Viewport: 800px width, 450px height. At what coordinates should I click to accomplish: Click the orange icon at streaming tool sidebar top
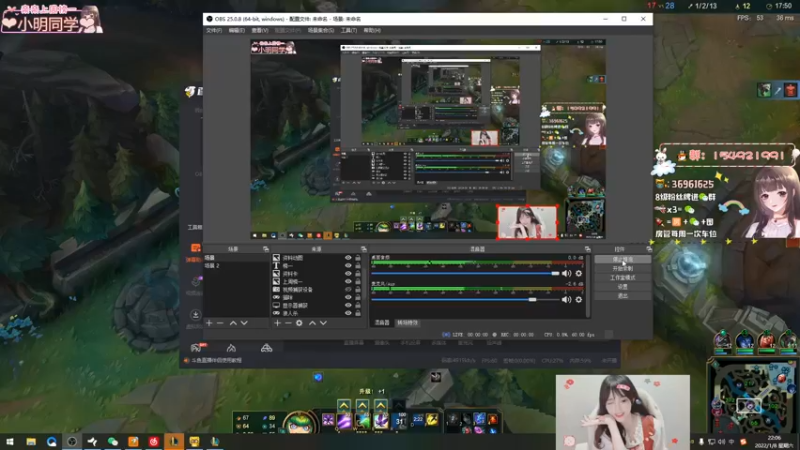[195, 248]
